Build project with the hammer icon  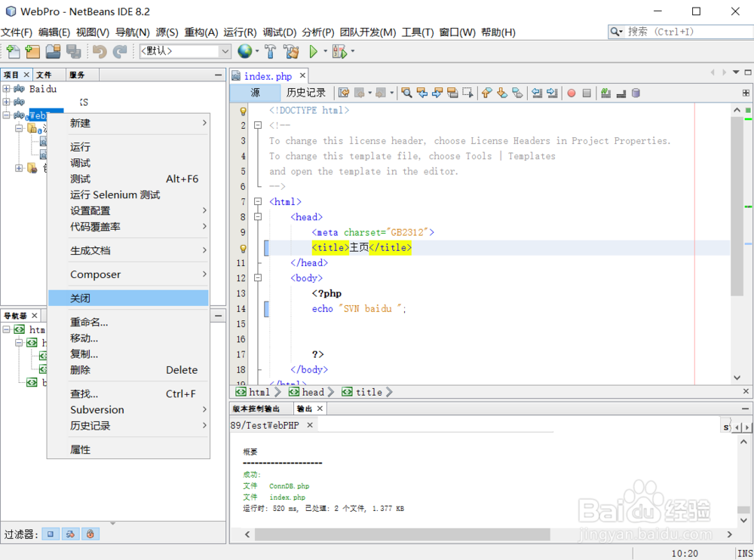tap(270, 51)
